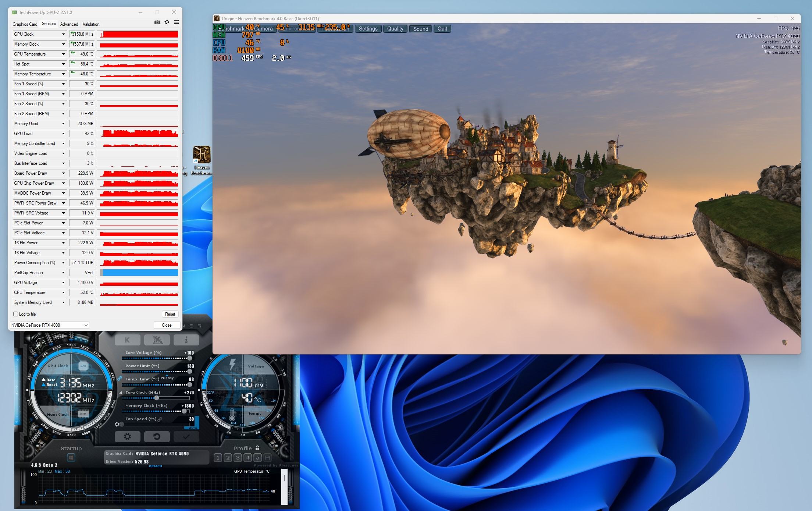Toggle the Profile lock icon
Image resolution: width=812 pixels, height=511 pixels.
point(257,448)
